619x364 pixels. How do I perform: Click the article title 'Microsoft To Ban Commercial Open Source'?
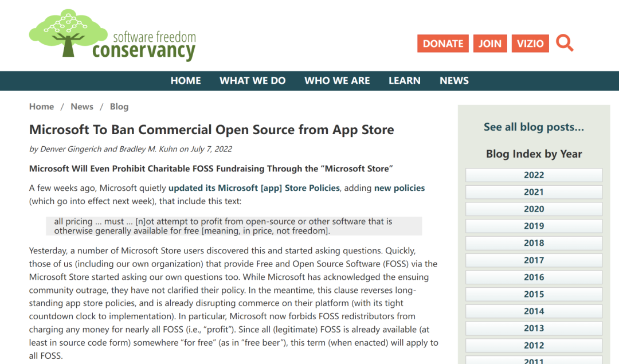tap(211, 130)
